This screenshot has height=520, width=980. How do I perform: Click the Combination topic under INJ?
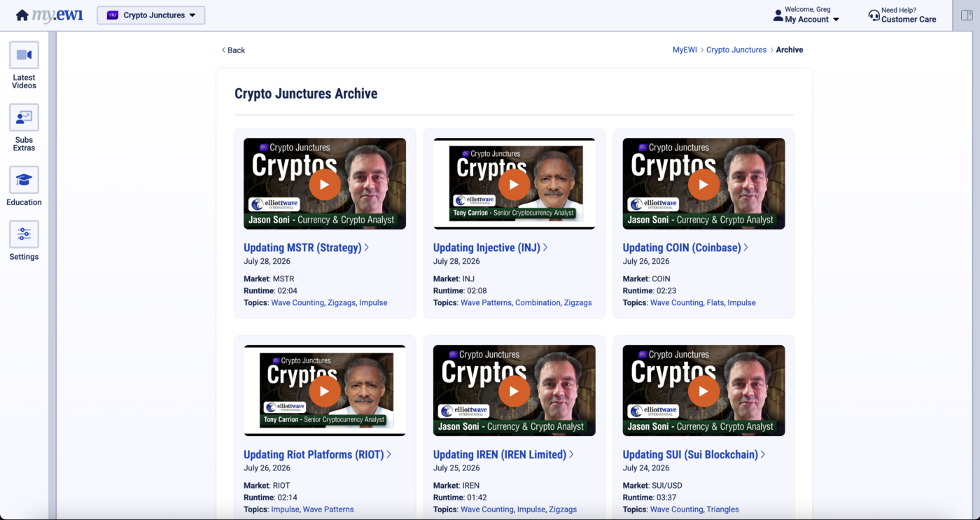(x=538, y=303)
